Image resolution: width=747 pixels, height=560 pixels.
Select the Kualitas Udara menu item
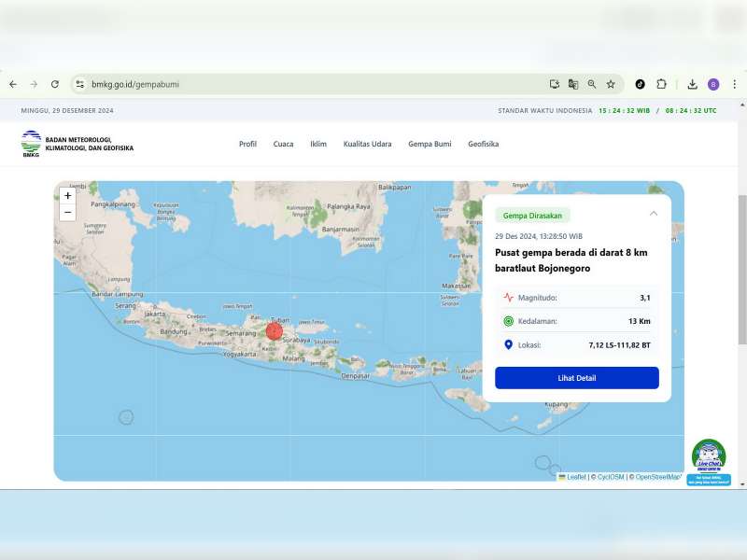coord(368,144)
